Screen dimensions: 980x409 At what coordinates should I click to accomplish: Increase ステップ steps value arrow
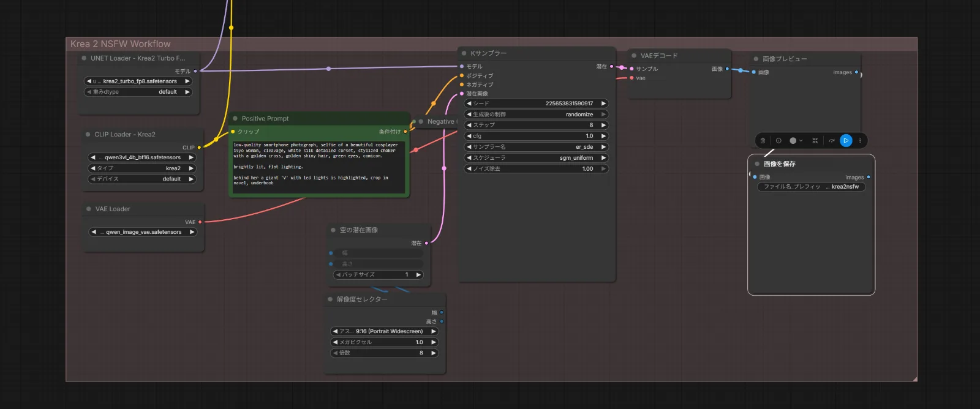tap(603, 125)
